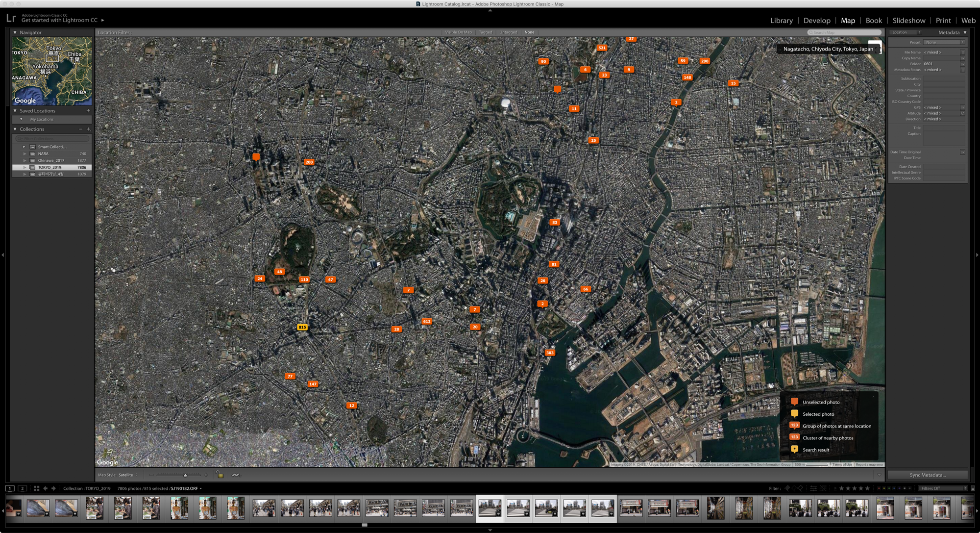Switch to the Library module
980x533 pixels.
tap(781, 21)
